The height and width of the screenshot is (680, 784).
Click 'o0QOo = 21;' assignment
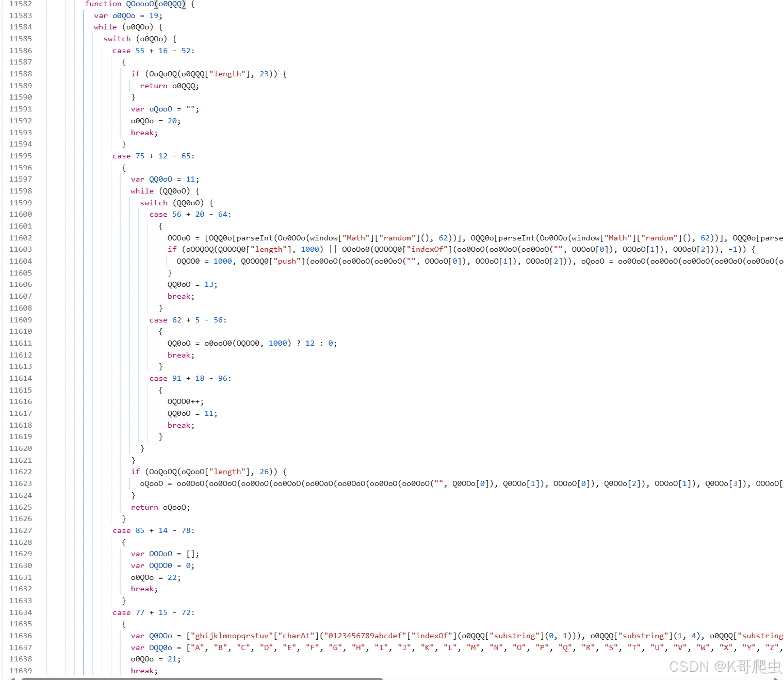pos(156,659)
